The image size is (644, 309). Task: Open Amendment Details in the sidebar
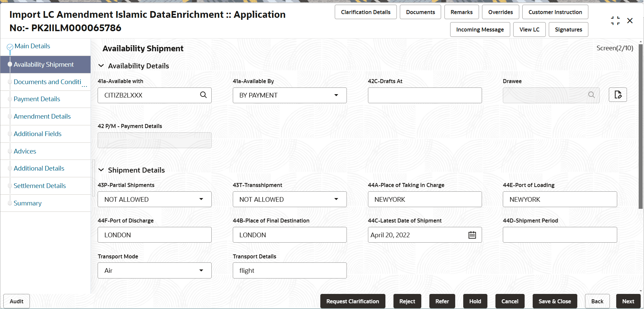42,116
